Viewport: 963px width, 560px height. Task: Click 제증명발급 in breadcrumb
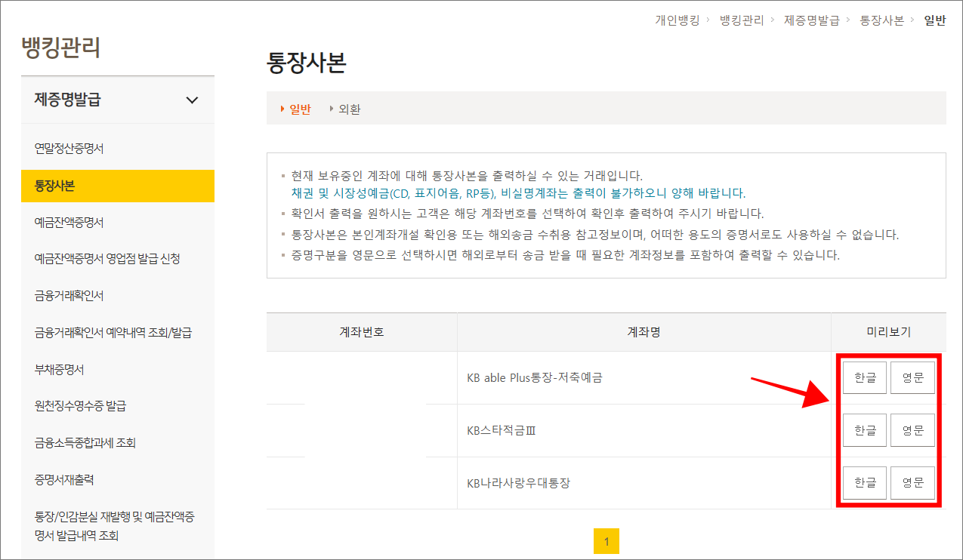(811, 20)
